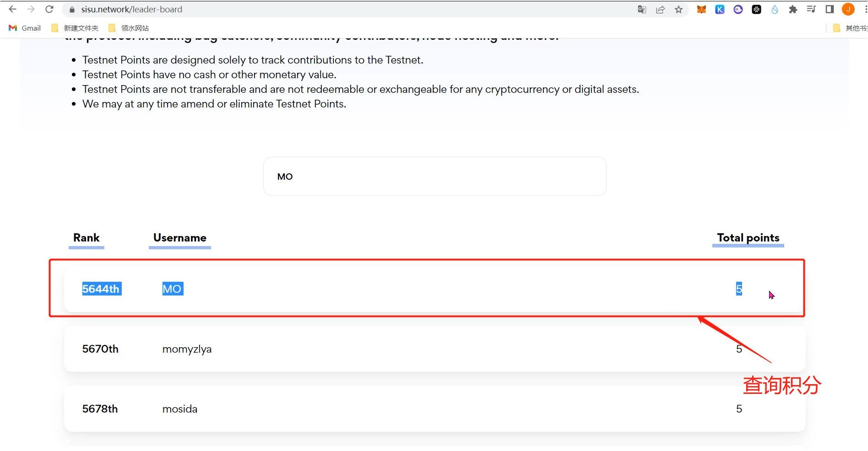
Task: Open the MetaMask fox extension
Action: click(x=701, y=9)
